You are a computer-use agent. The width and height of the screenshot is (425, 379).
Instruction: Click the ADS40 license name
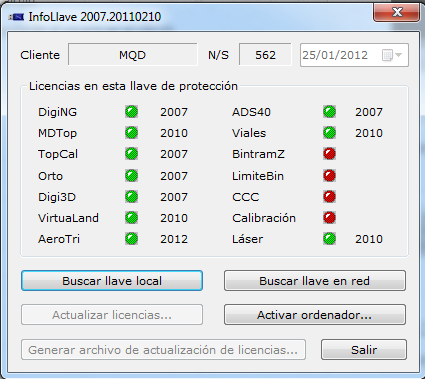click(x=251, y=112)
